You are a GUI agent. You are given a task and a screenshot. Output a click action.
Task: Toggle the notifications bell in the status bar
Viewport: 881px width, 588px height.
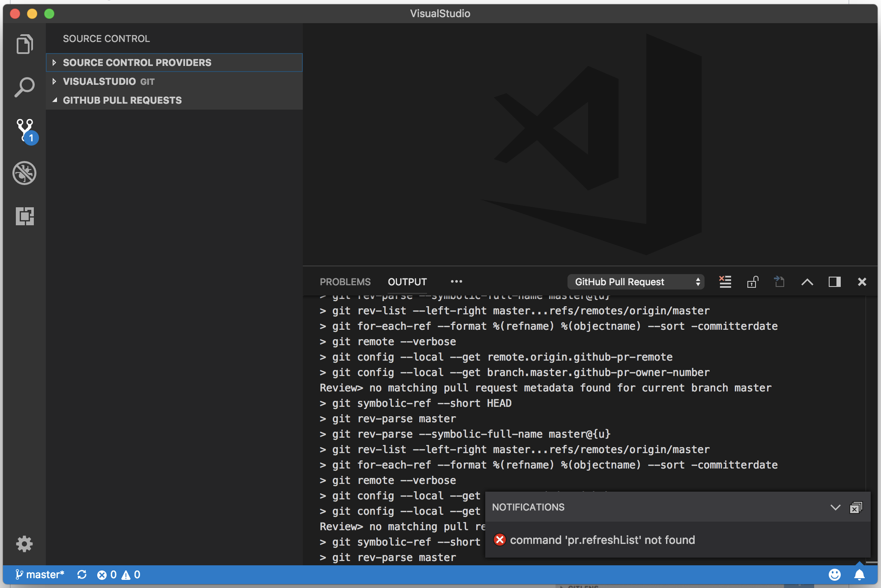click(859, 575)
